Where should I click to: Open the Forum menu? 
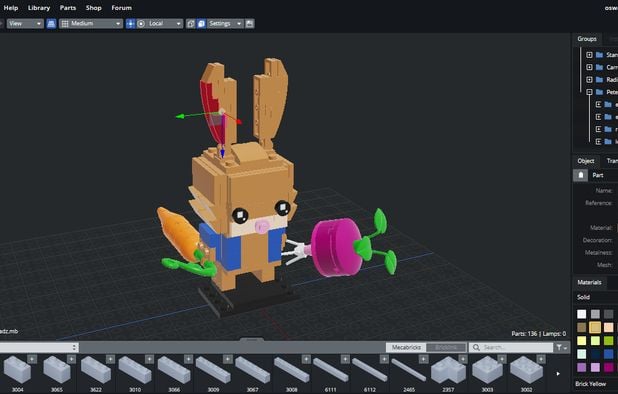pos(121,8)
